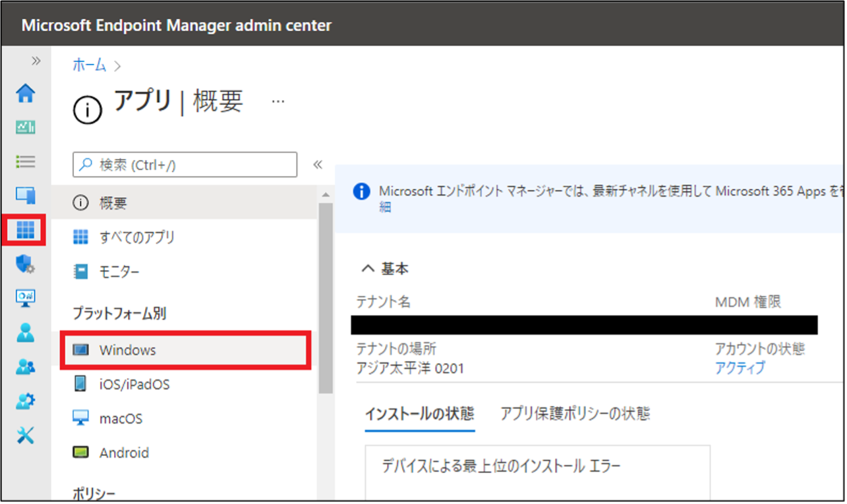Click the MDM 権限 label

748,302
